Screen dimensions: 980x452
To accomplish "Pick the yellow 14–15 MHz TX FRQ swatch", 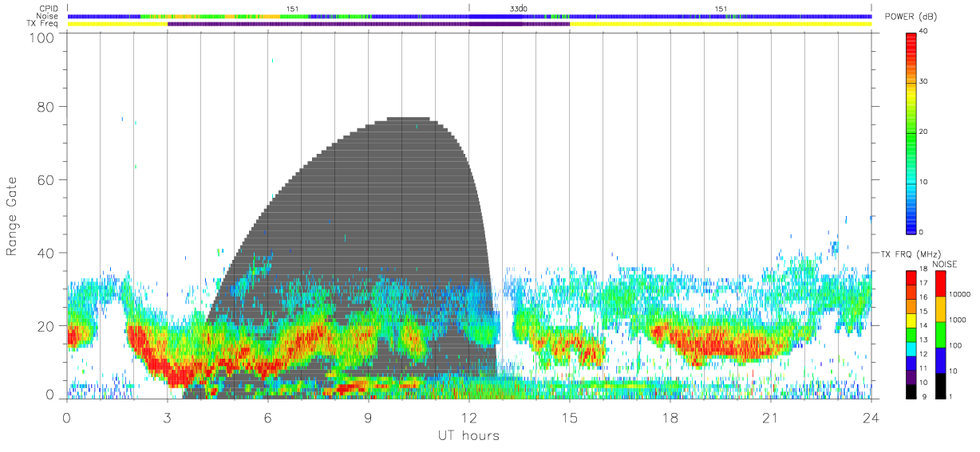I will 911,321.
